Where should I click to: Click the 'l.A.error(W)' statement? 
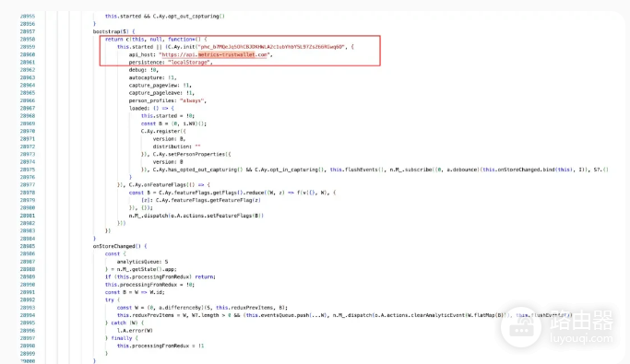pyautogui.click(x=135, y=331)
